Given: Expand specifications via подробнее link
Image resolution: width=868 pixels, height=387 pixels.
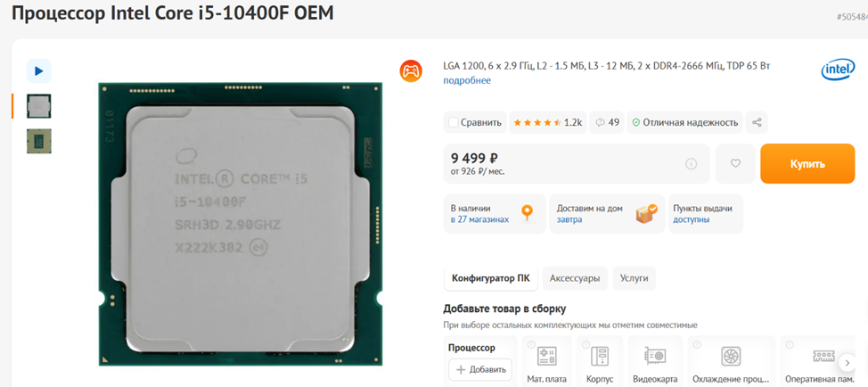Looking at the screenshot, I should click(x=467, y=80).
